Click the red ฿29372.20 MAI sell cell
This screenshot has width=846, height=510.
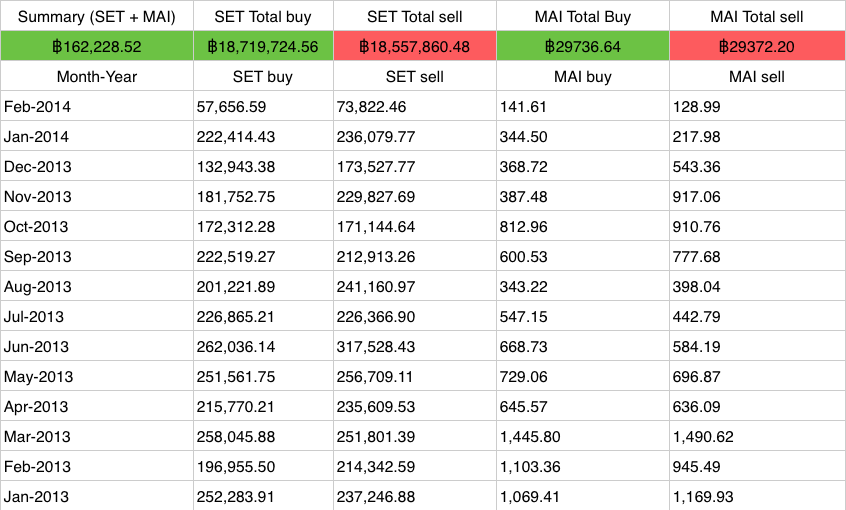(x=757, y=46)
